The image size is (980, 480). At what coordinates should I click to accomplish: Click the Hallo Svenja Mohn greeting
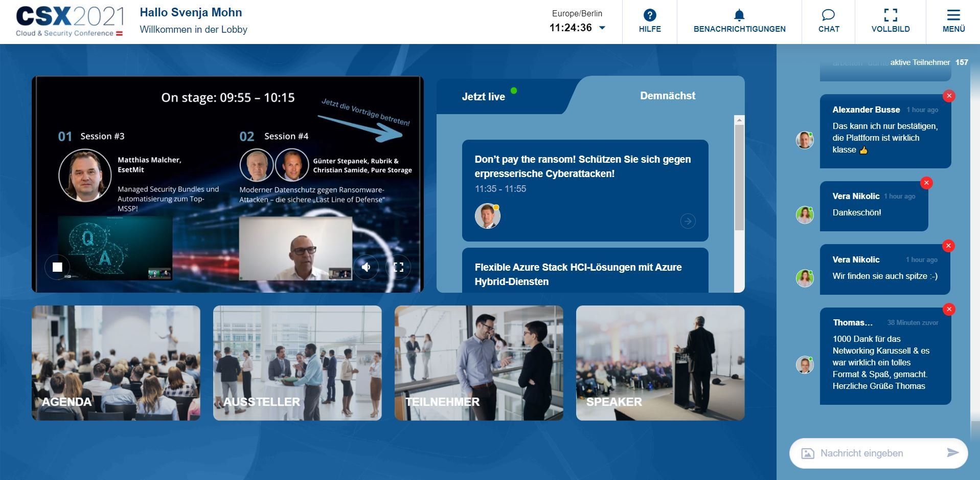tap(191, 13)
